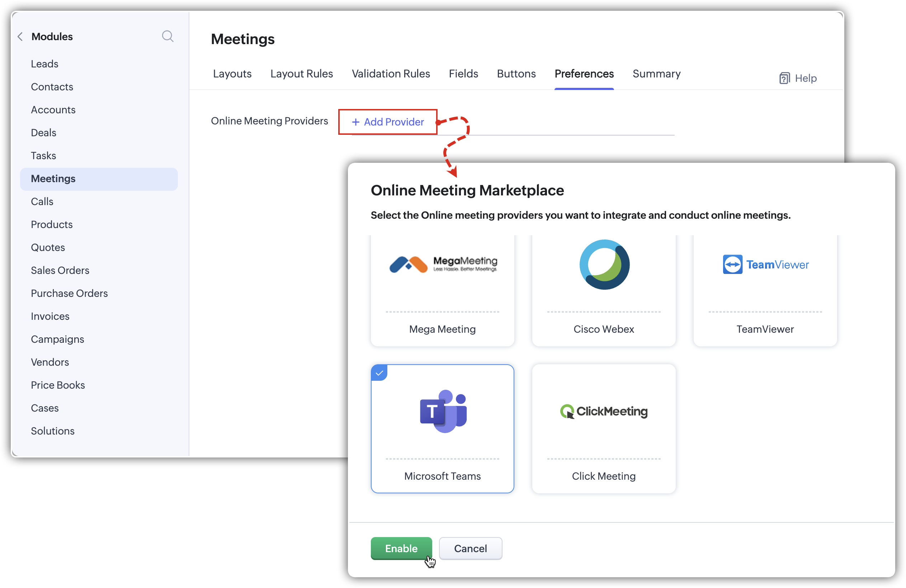
Task: Select Purchase Orders in the sidebar
Action: (x=69, y=293)
